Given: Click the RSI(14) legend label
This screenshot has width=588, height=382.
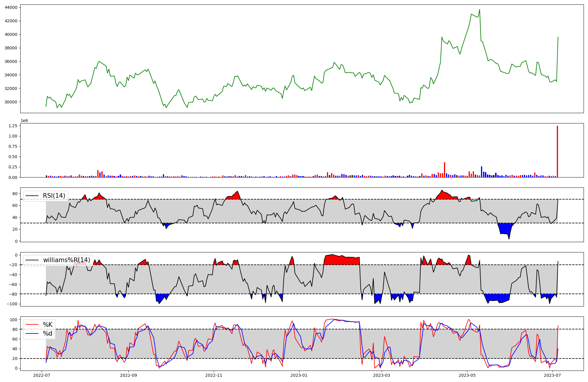Looking at the screenshot, I should tap(54, 196).
